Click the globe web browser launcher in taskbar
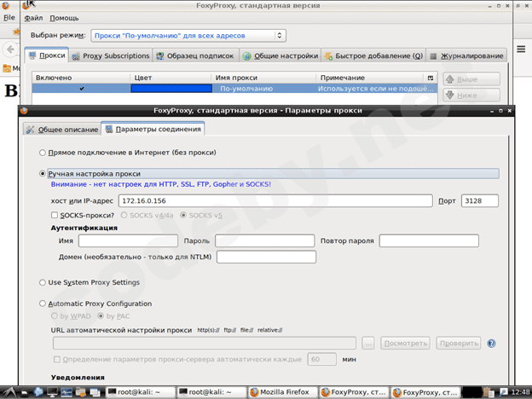The image size is (532, 399). pos(38,392)
